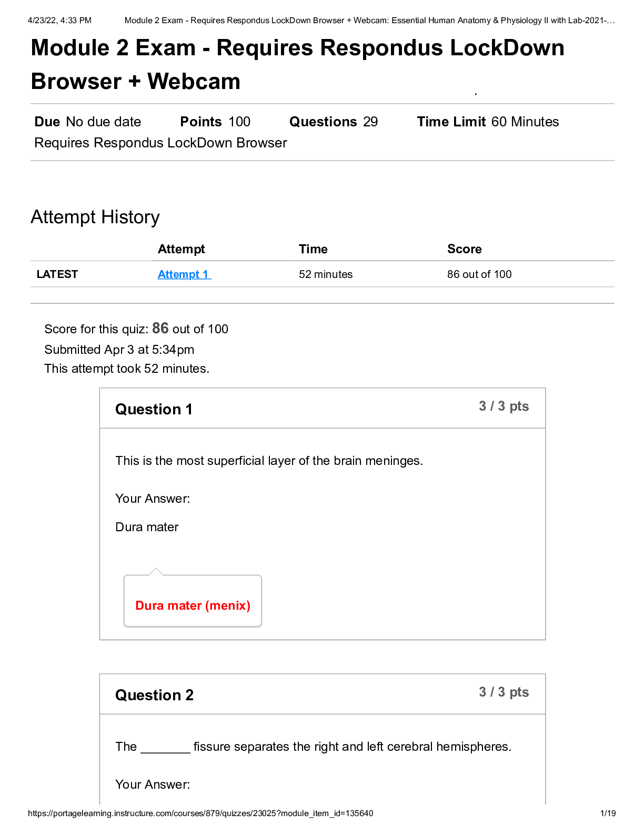Open the Attempt 1 link
This screenshot has width=644, height=834.
pos(184,274)
